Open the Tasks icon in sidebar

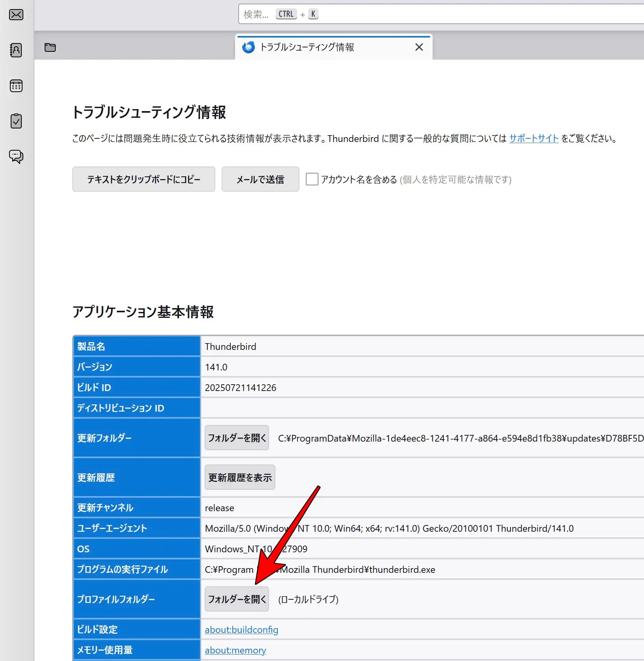click(16, 121)
